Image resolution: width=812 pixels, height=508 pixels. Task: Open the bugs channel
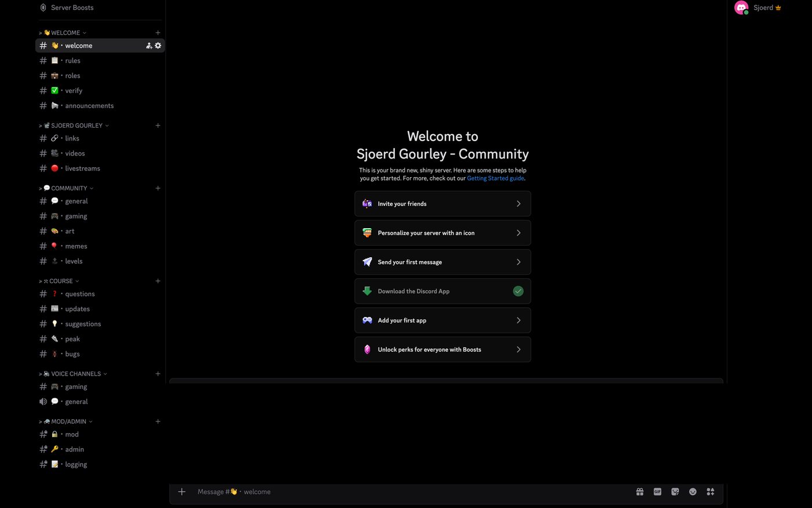tap(100, 354)
